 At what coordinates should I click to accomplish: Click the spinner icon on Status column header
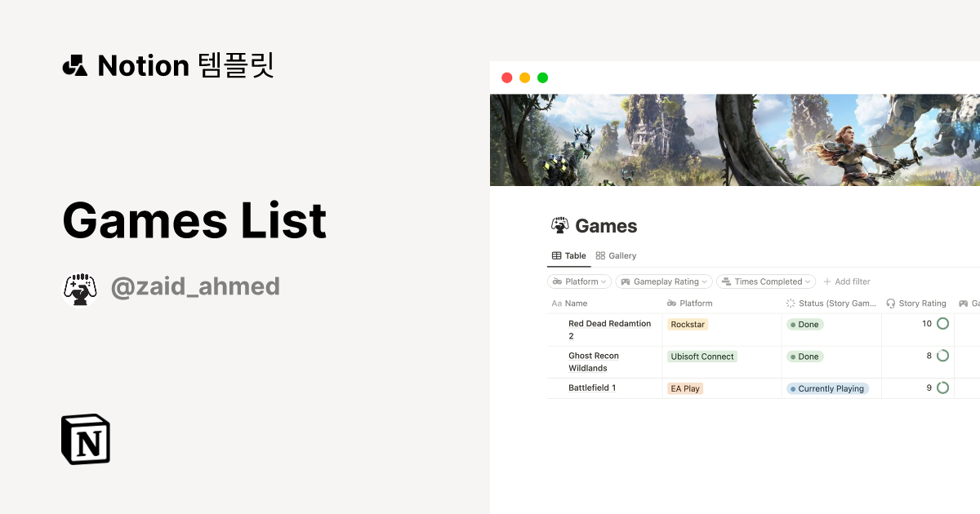click(x=789, y=303)
